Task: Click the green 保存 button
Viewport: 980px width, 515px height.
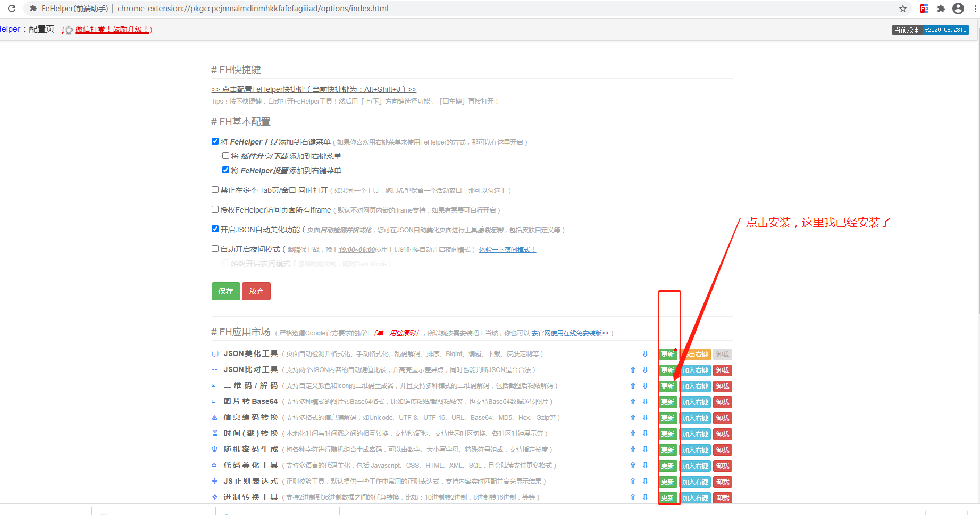Action: (225, 291)
